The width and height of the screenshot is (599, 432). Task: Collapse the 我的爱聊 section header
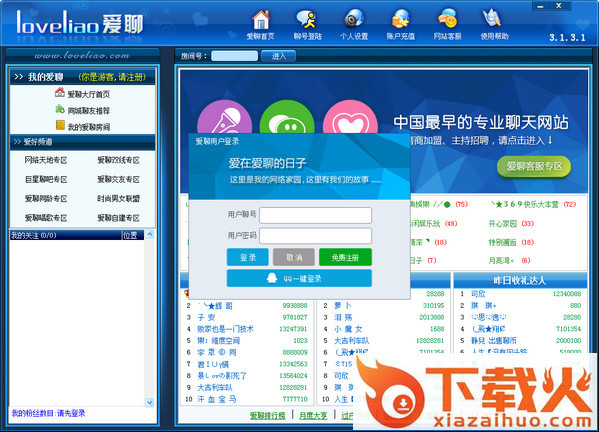point(83,77)
